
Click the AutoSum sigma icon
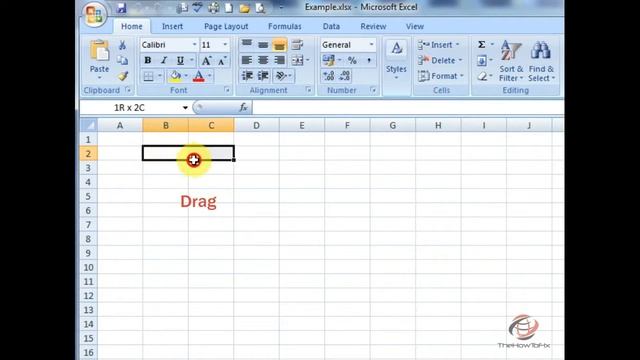pyautogui.click(x=482, y=44)
